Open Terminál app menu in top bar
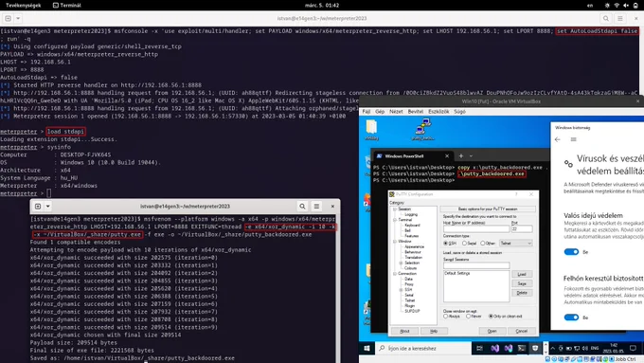This screenshot has height=363, width=644. click(67, 6)
